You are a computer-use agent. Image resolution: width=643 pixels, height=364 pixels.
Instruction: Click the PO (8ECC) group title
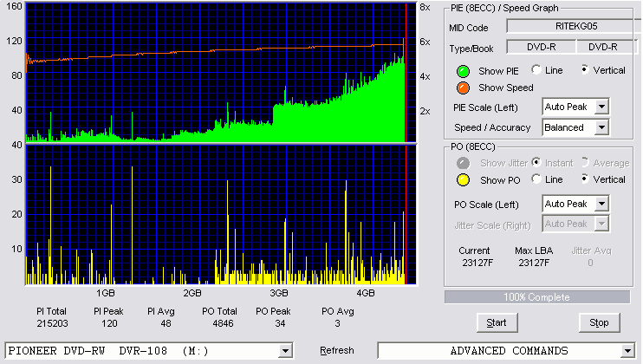click(473, 146)
